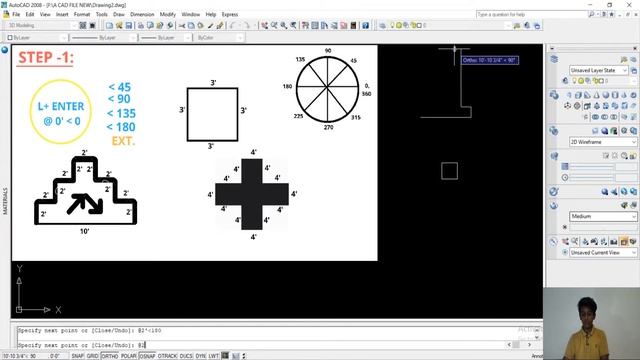Toggle SNAP mode in status bar
This screenshot has height=360, width=640.
tap(77, 356)
